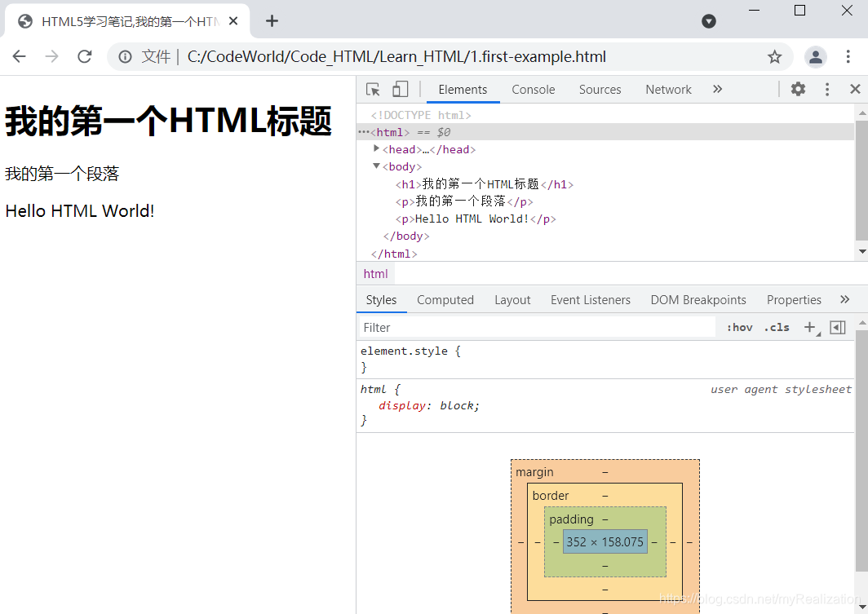
Task: Click the closing html tag line
Action: [393, 254]
